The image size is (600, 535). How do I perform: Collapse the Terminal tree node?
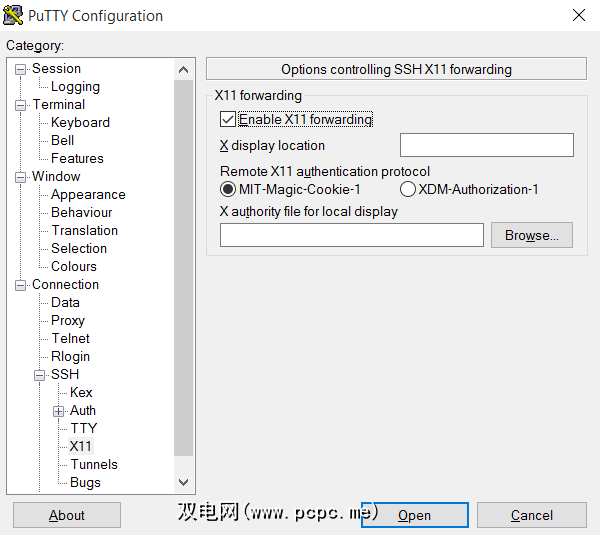pyautogui.click(x=20, y=105)
